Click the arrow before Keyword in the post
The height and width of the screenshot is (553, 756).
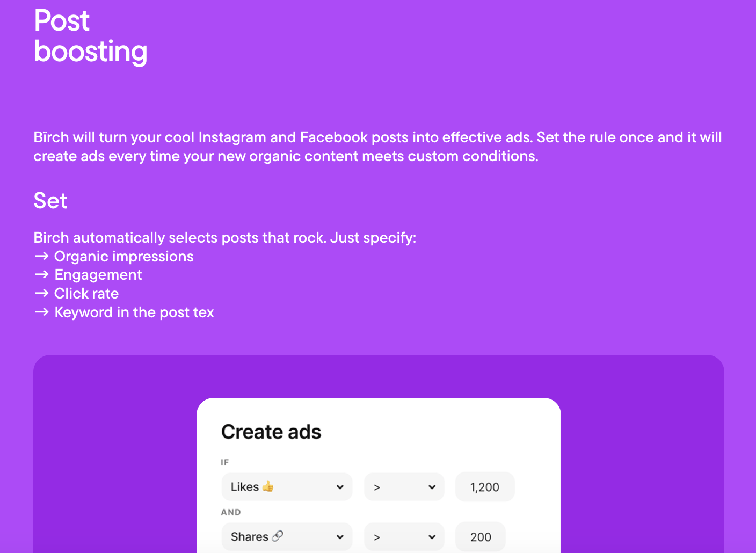click(41, 312)
